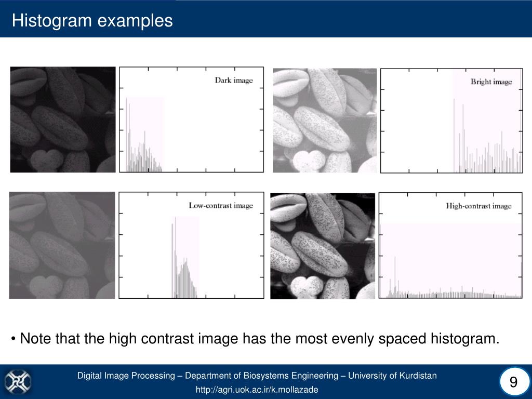Click the 'High-contrast image' histogram label
532x399 pixels.
point(478,206)
